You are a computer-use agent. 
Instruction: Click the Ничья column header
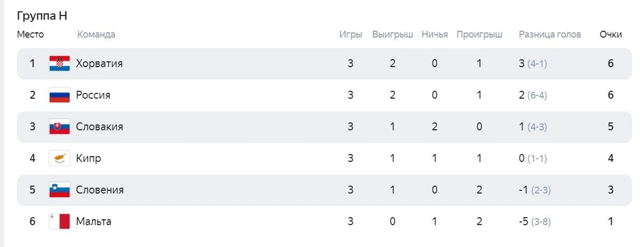pyautogui.click(x=434, y=34)
